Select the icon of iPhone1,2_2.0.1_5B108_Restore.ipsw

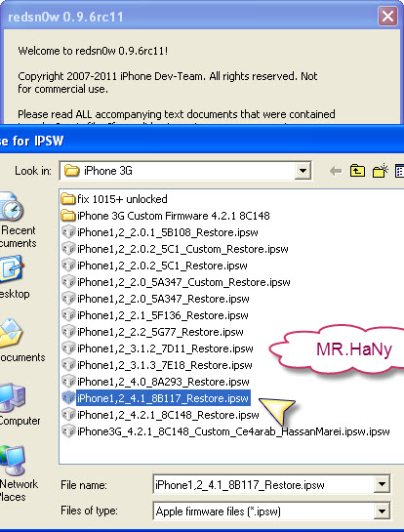tap(68, 232)
